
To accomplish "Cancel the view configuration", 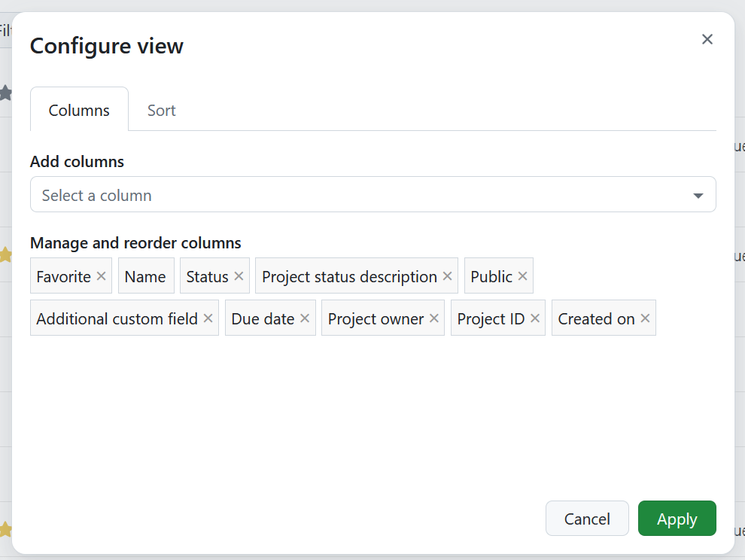I will pyautogui.click(x=587, y=519).
